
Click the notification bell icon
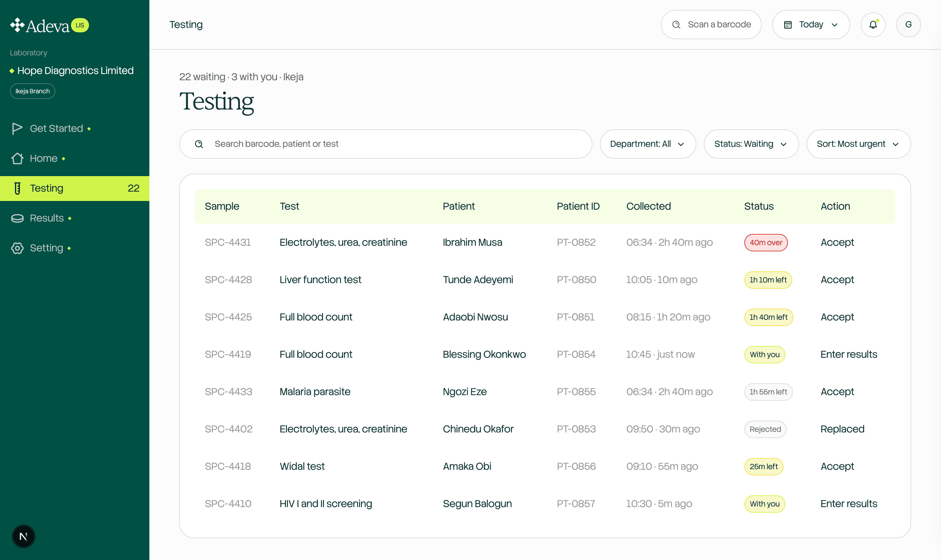[873, 25]
